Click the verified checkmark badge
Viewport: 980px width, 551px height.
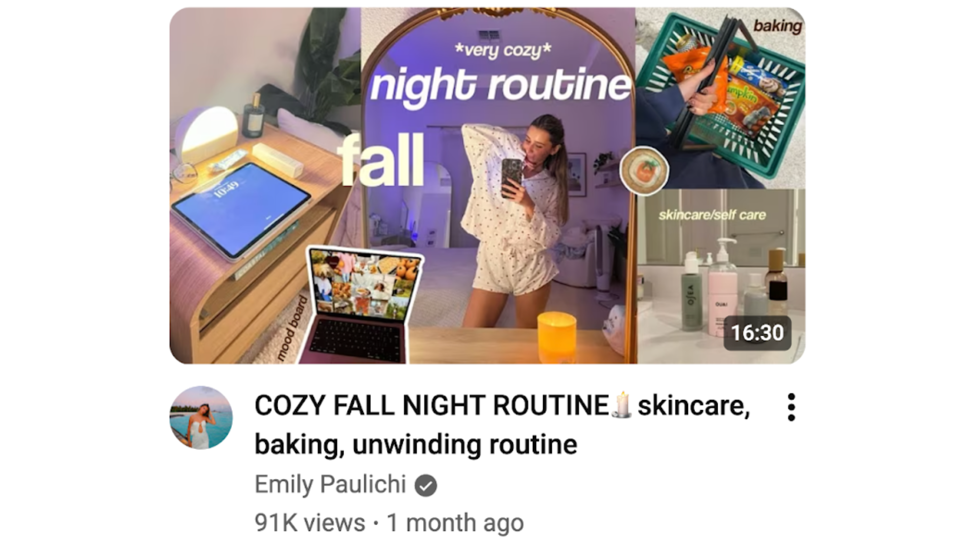[x=426, y=485]
